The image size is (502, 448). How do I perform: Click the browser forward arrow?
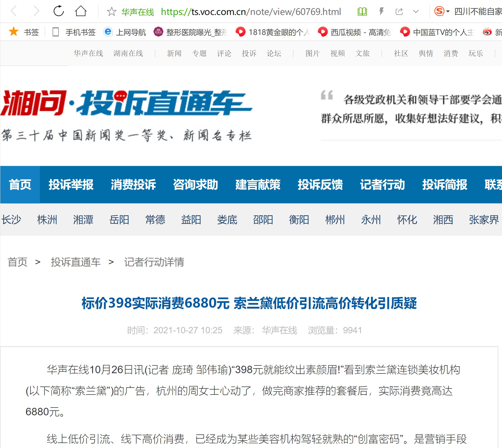click(x=36, y=11)
